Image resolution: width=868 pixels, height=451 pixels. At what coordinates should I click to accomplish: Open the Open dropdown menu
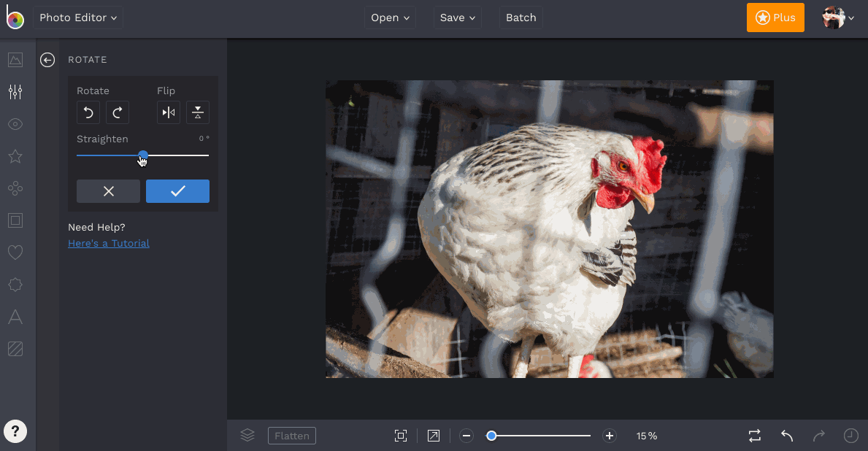pyautogui.click(x=391, y=18)
